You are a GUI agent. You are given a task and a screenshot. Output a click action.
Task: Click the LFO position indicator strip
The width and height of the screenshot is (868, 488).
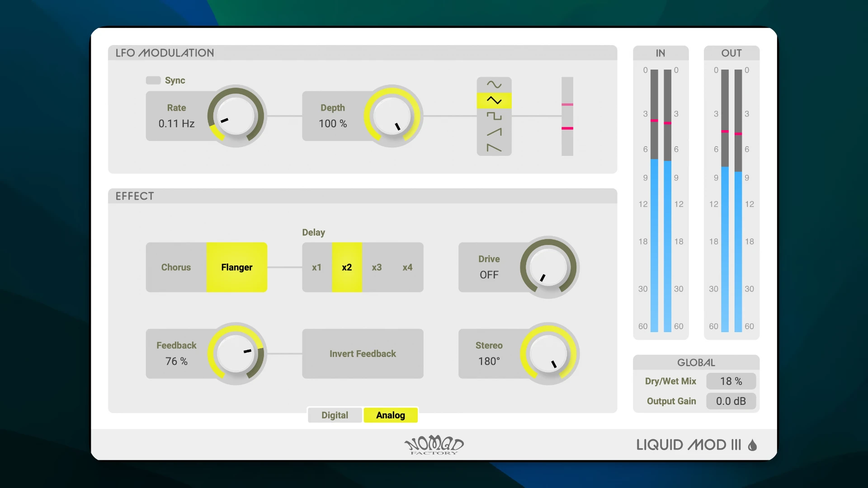(x=567, y=116)
